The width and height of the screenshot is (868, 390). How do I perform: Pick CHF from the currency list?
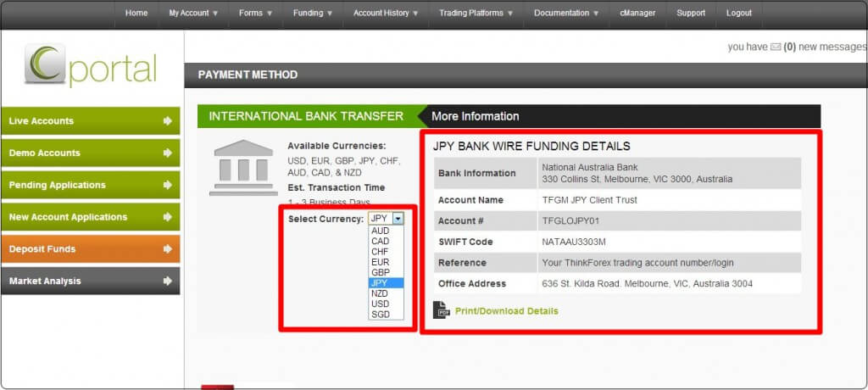[387, 252]
